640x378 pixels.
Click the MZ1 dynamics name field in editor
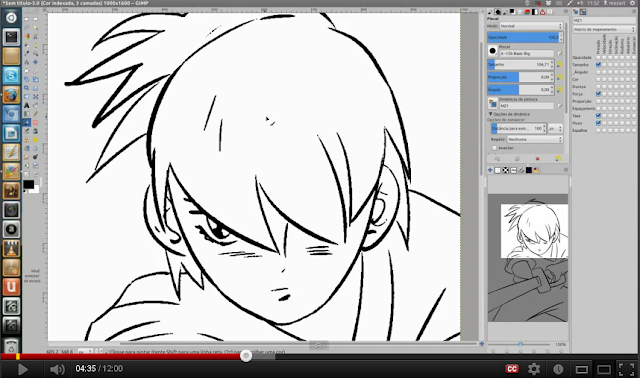(604, 20)
